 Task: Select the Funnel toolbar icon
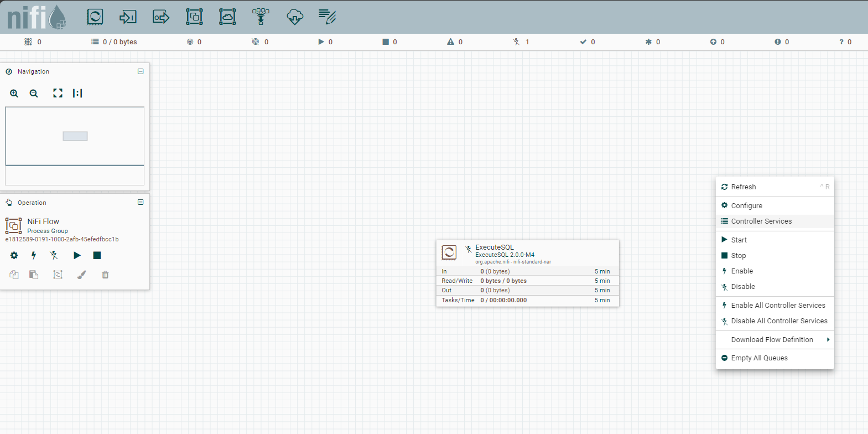pos(261,17)
